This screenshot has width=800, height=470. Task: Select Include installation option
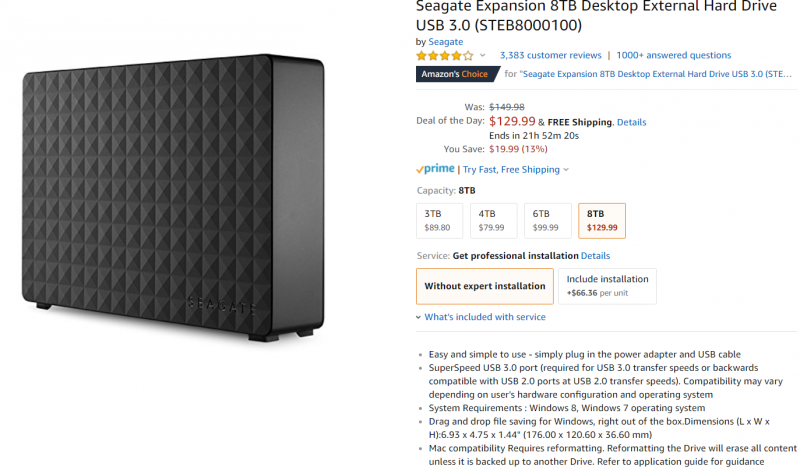tap(607, 286)
